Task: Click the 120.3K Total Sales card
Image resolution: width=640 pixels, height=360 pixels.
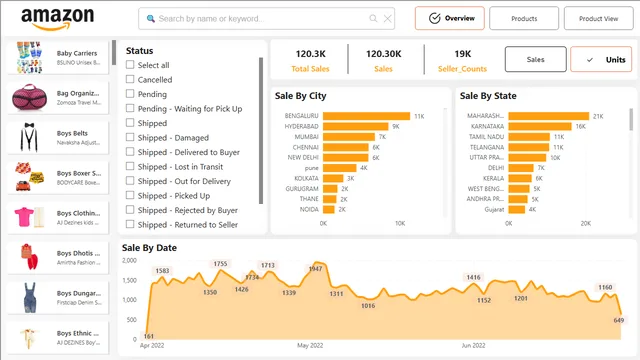Action: (310, 60)
